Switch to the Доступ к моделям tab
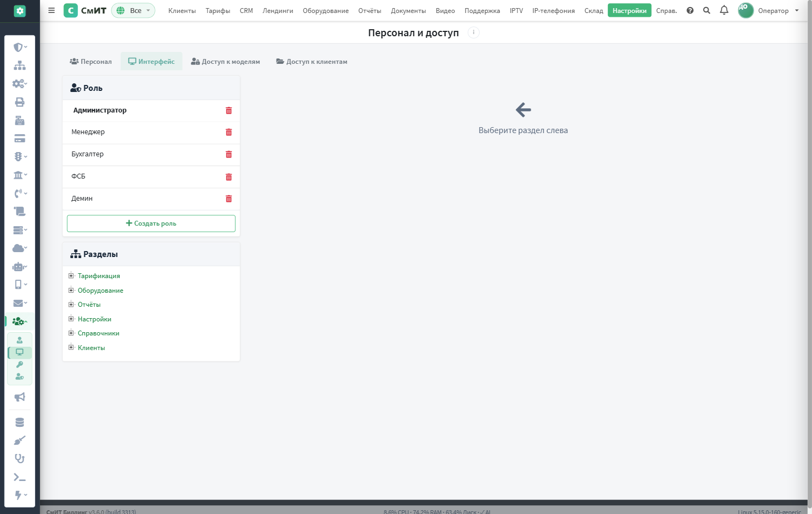 pyautogui.click(x=225, y=62)
